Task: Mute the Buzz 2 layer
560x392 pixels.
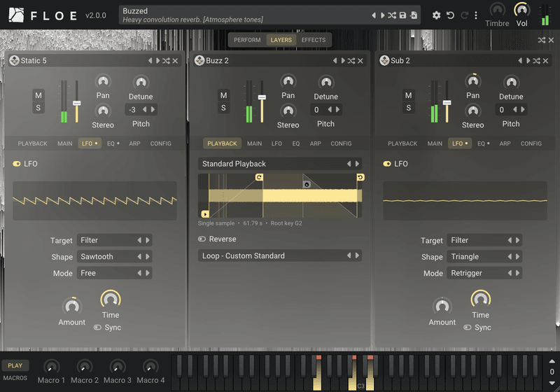Action: pyautogui.click(x=223, y=95)
